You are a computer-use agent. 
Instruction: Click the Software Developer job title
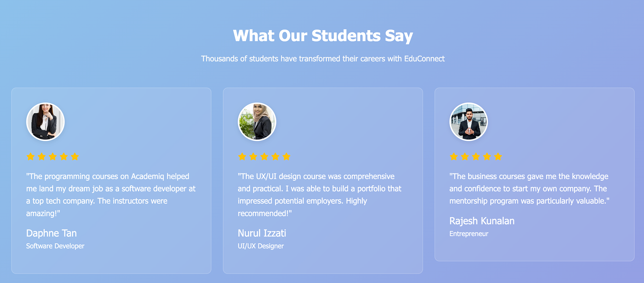click(55, 246)
